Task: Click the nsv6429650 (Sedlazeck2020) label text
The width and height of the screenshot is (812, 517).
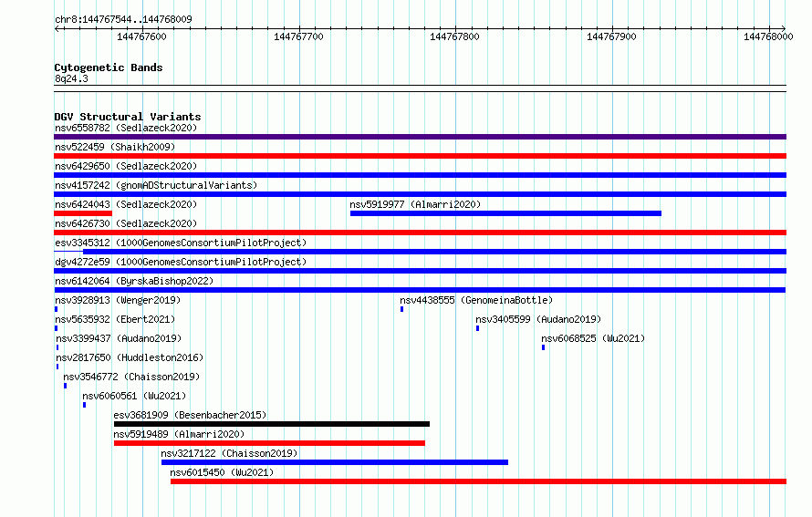Action: 126,166
